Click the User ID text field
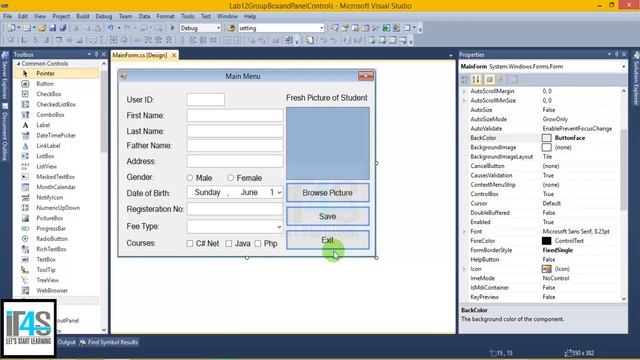Viewport: 640px width, 360px height. [x=206, y=99]
